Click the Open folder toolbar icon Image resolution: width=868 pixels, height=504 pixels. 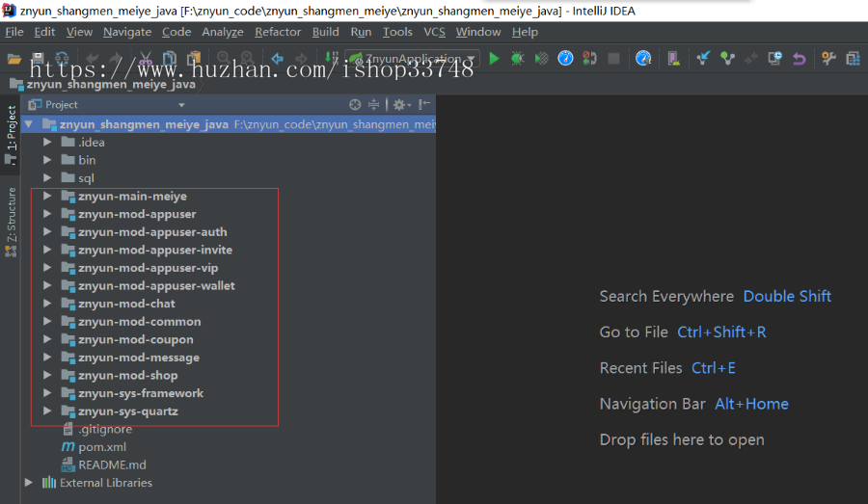[x=14, y=59]
